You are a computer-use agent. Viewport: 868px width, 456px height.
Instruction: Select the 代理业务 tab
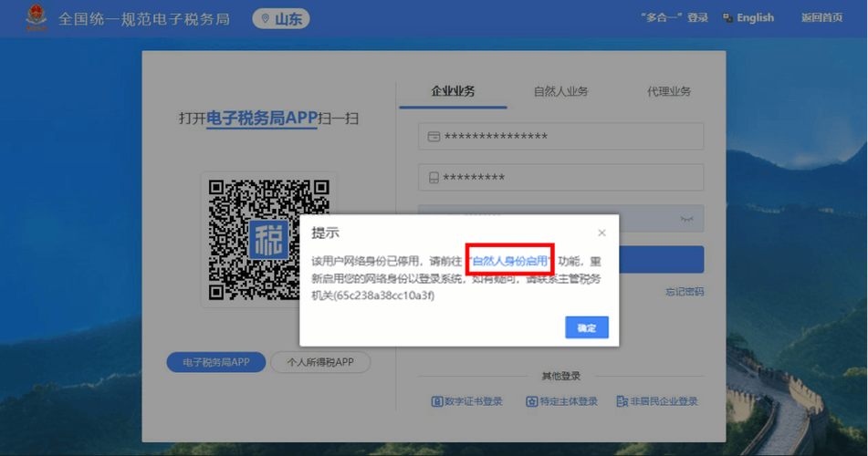click(669, 91)
